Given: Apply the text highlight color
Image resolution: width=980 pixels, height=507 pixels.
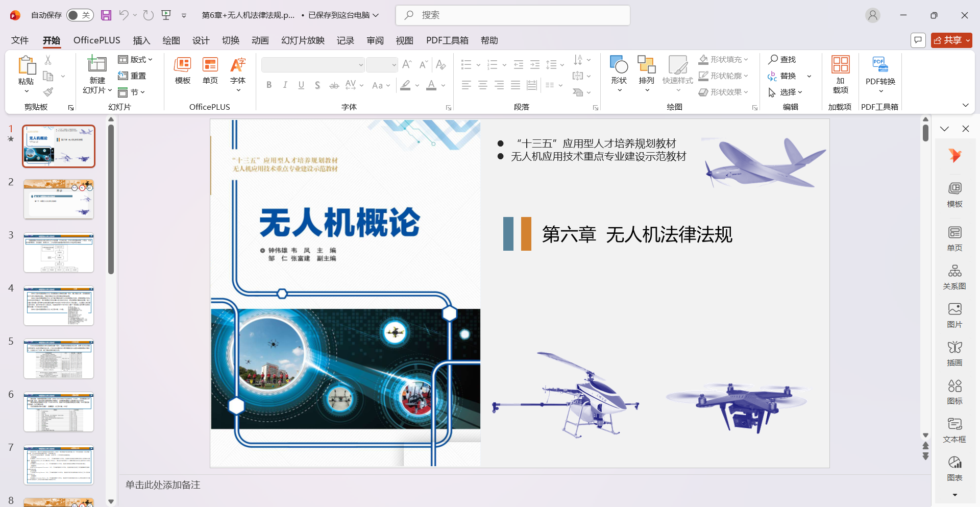Looking at the screenshot, I should pyautogui.click(x=406, y=85).
